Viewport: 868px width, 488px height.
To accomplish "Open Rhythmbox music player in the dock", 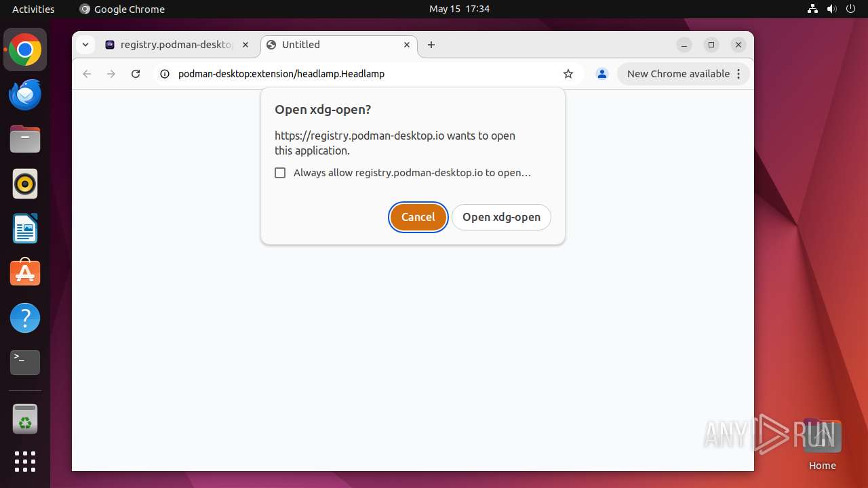I will click(x=25, y=184).
